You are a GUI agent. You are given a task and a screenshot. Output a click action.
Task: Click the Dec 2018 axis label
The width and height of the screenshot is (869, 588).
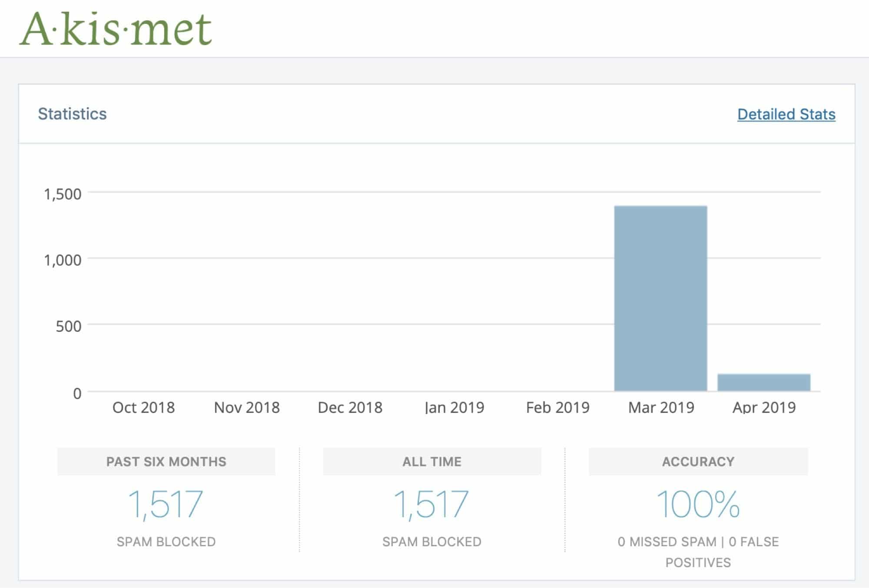tap(350, 407)
